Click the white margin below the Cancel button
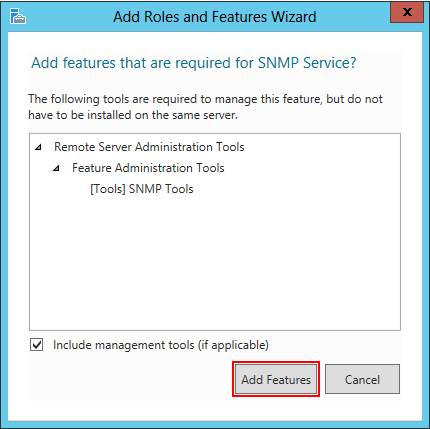Screen dimensions: 430x429 point(362,410)
